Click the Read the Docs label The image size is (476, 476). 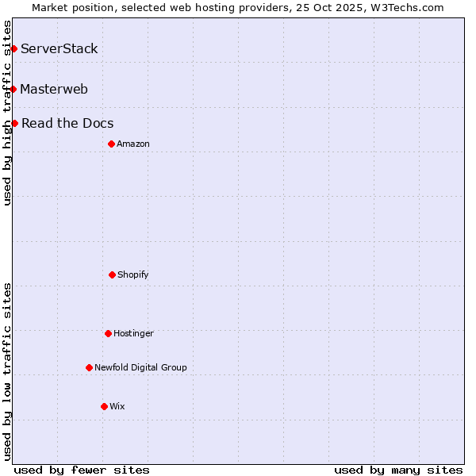[x=67, y=123]
